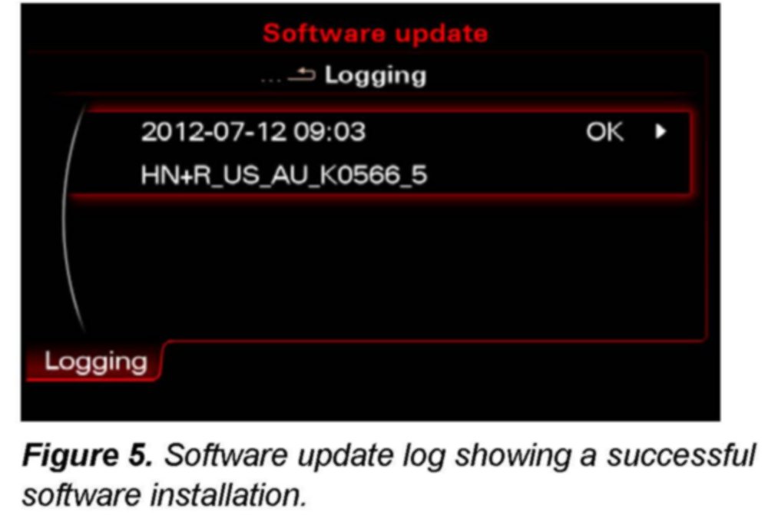Select the HN+R_US_AU_K0566_5 version line
This screenshot has width=778, height=532.
click(x=283, y=176)
